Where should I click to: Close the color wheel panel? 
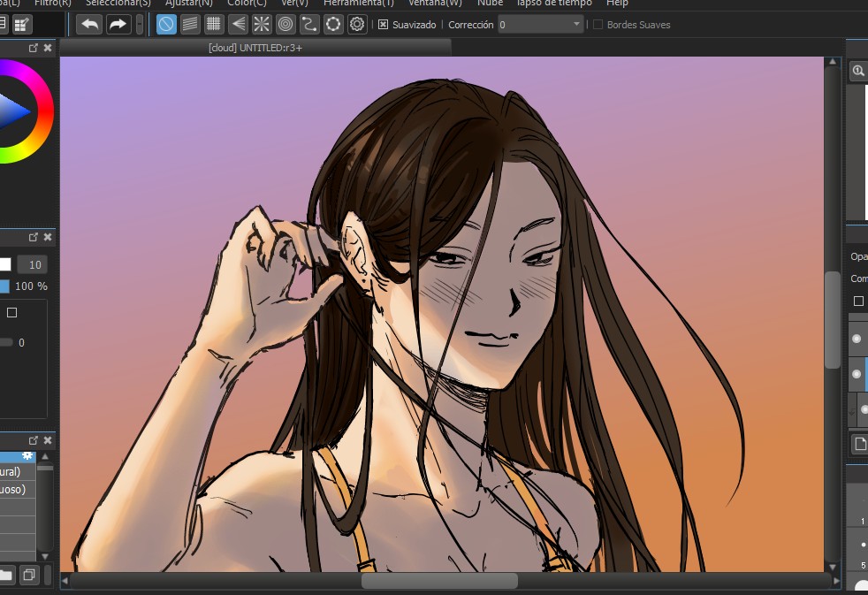click(48, 48)
